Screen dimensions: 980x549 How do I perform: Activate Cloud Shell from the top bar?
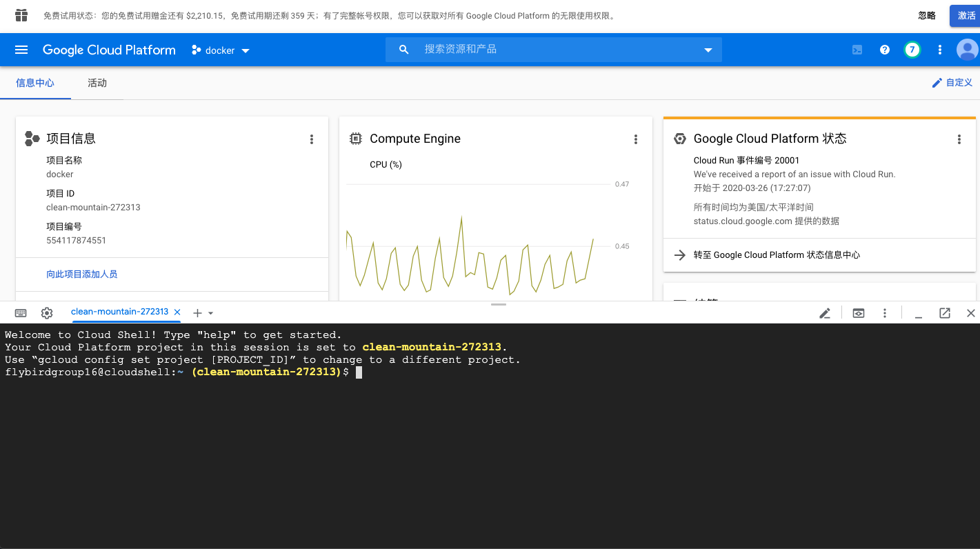[857, 50]
